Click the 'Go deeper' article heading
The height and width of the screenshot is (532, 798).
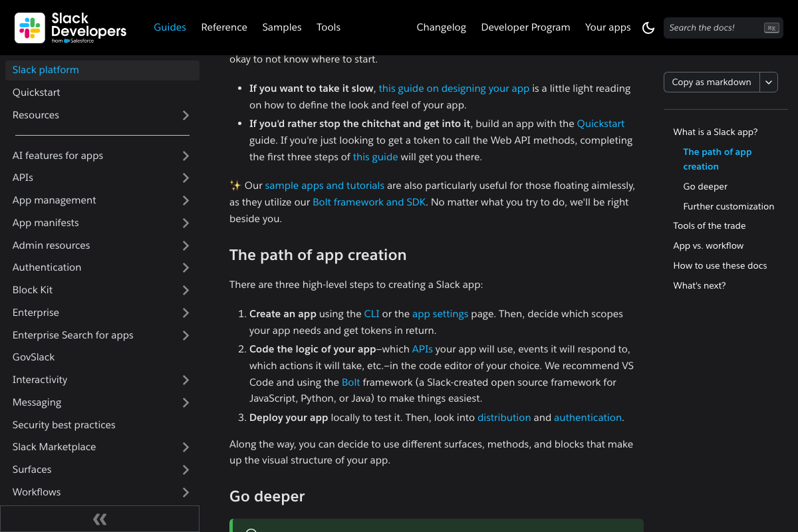267,497
